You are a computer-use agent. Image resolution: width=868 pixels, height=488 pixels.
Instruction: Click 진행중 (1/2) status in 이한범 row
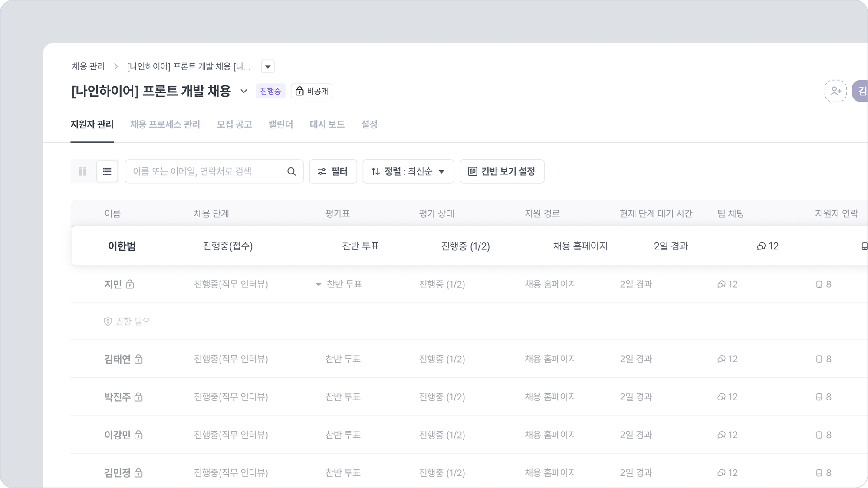point(465,246)
